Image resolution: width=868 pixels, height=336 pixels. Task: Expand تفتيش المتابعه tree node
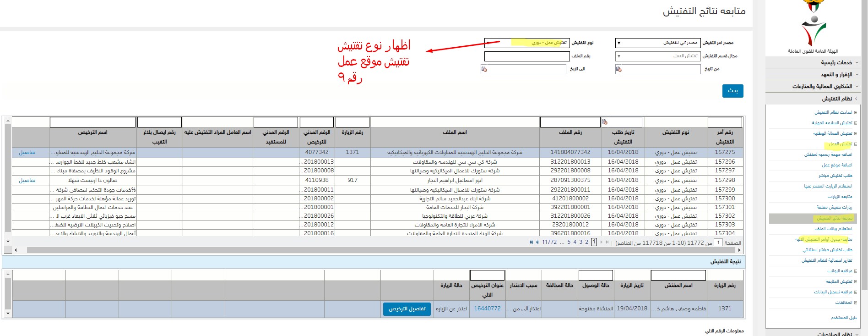(x=856, y=281)
